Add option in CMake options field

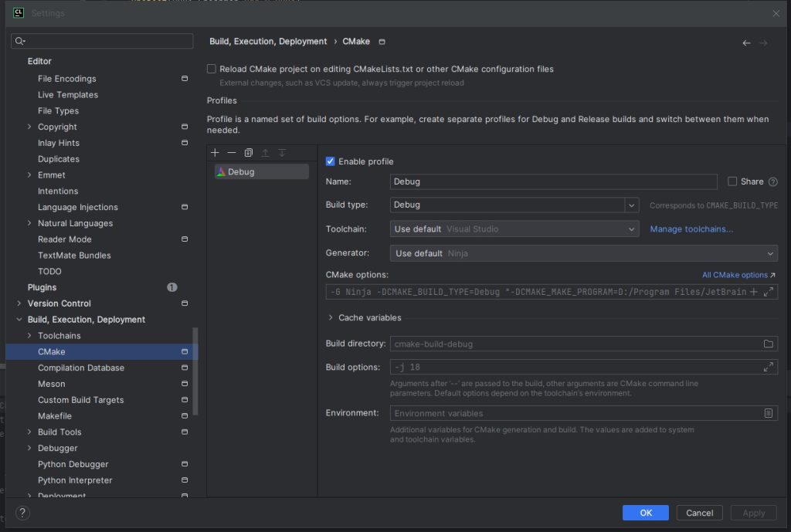coord(754,292)
